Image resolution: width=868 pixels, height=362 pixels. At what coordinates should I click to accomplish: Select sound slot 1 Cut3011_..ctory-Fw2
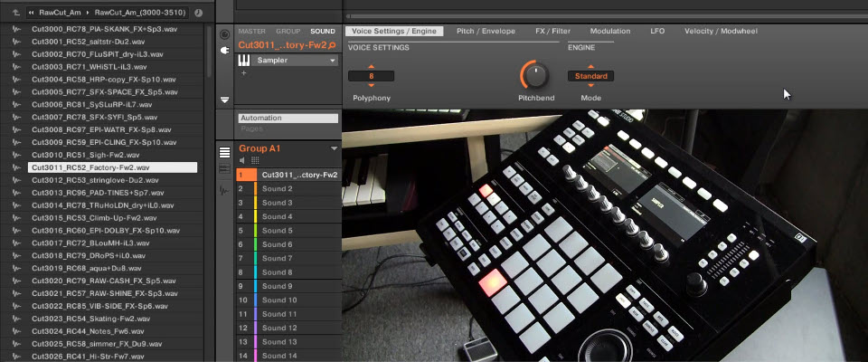[x=288, y=175]
